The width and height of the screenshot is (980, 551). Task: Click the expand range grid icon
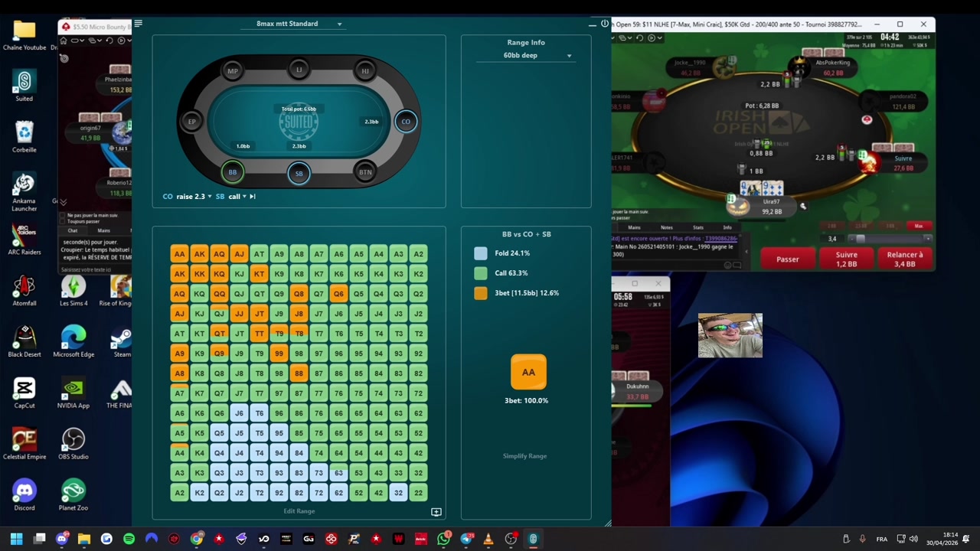[436, 512]
